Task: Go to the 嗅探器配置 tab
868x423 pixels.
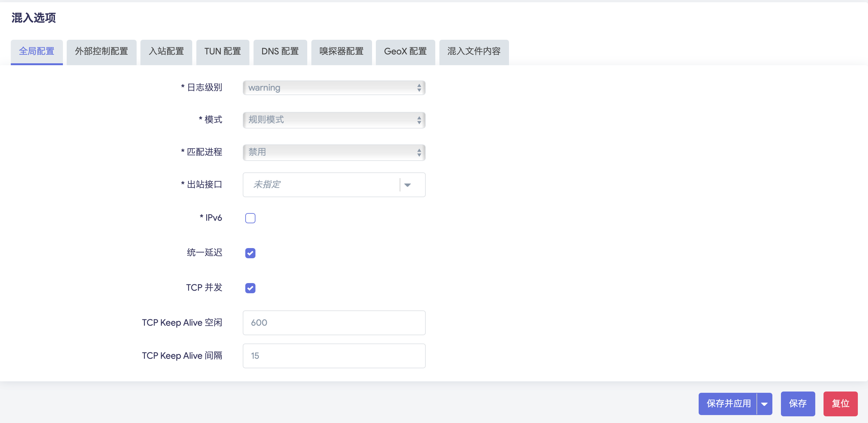Action: tap(341, 52)
